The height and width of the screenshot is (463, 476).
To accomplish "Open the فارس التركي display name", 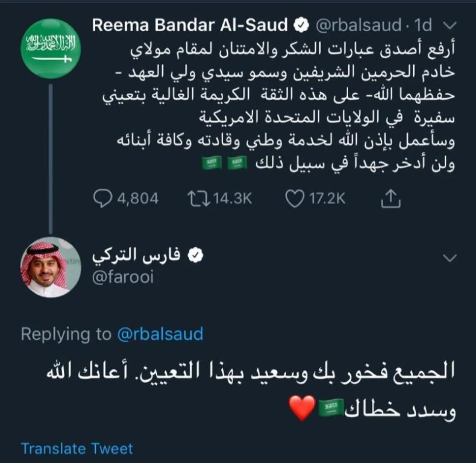I will (136, 256).
